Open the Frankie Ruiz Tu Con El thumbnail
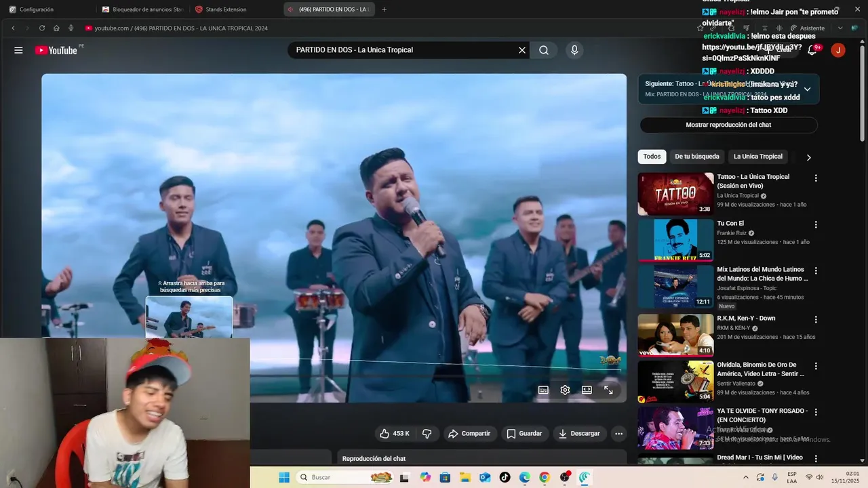The image size is (868, 488). (675, 240)
